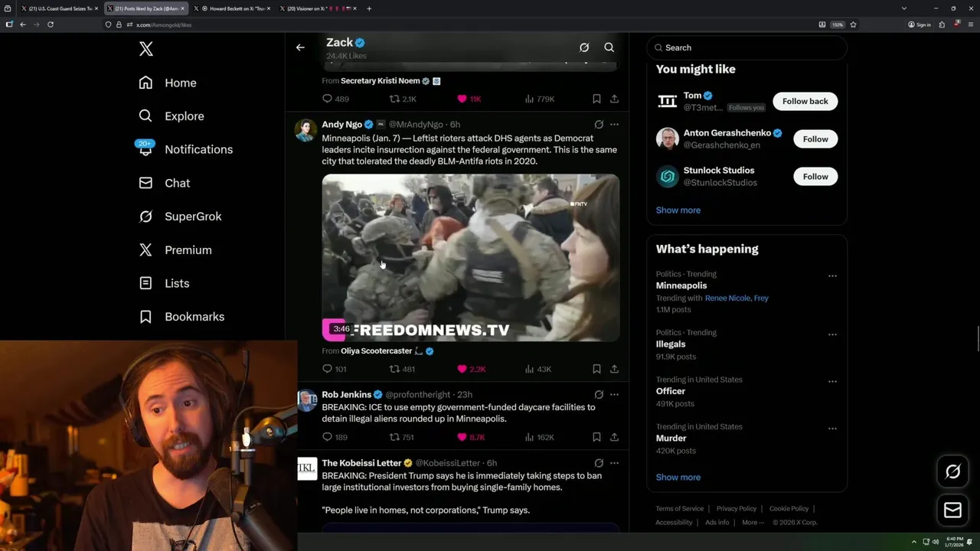Bookmark the Secretary Kristi Noem post
The width and height of the screenshot is (980, 551).
tap(596, 99)
